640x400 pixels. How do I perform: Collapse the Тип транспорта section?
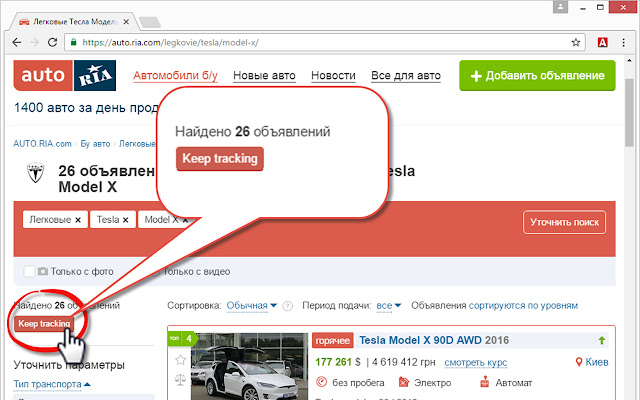point(52,384)
